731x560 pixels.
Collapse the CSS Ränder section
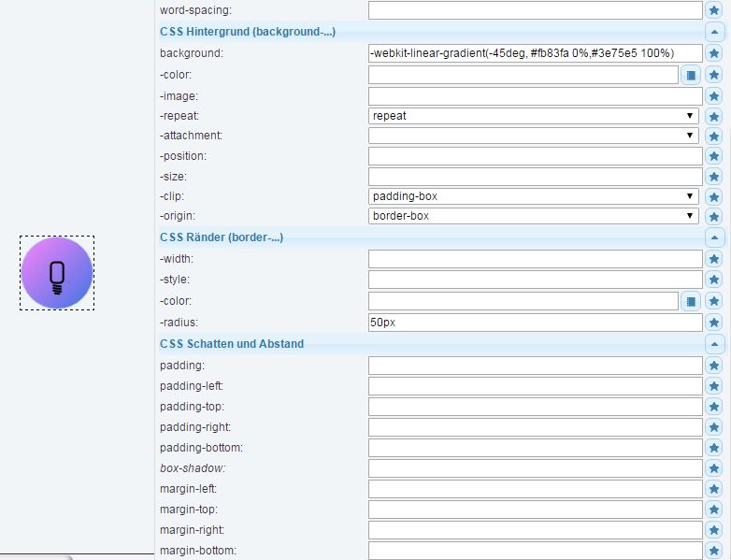[x=714, y=237]
